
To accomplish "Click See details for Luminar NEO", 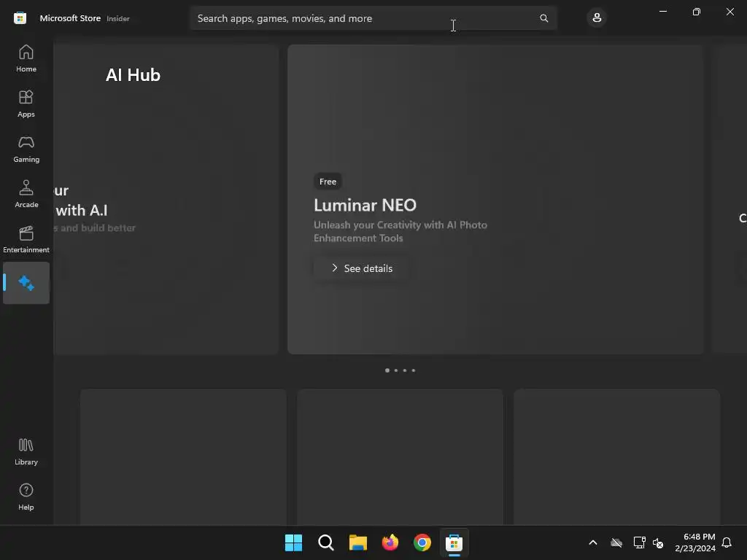I will pyautogui.click(x=362, y=268).
